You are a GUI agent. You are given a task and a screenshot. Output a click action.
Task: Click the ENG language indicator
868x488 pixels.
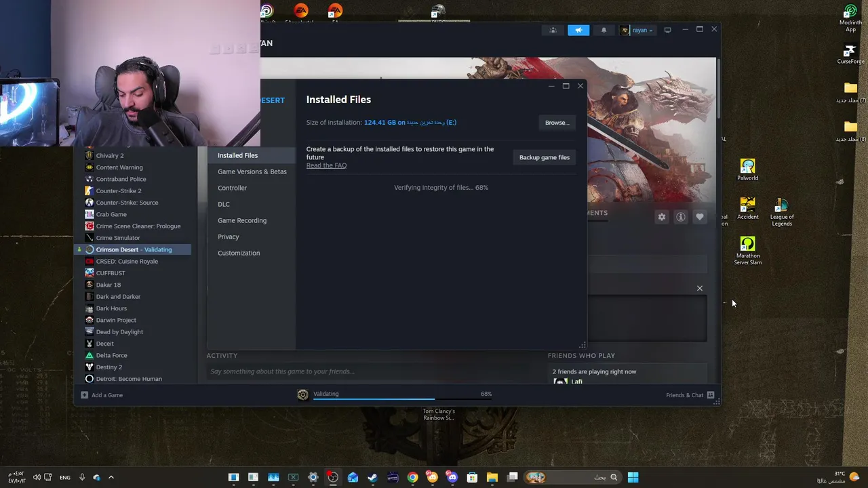tap(65, 477)
